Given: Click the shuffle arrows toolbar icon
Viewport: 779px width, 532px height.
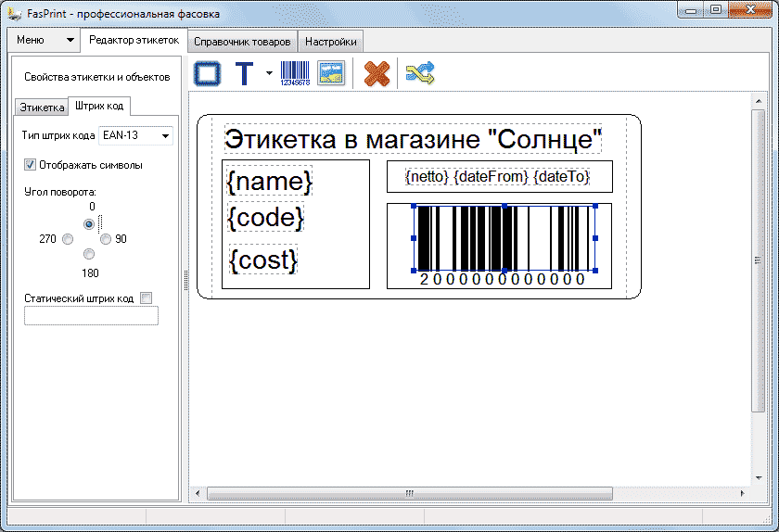Looking at the screenshot, I should [x=420, y=73].
